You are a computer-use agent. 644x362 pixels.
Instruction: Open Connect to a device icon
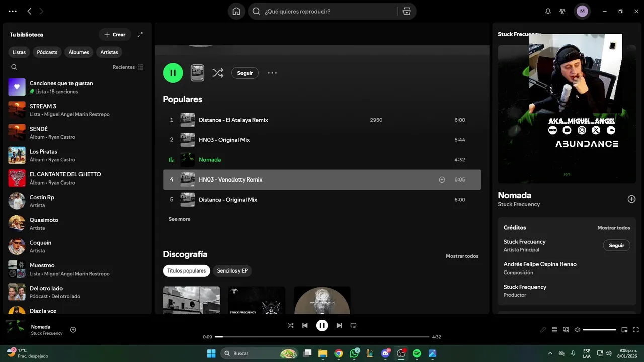coord(566,330)
